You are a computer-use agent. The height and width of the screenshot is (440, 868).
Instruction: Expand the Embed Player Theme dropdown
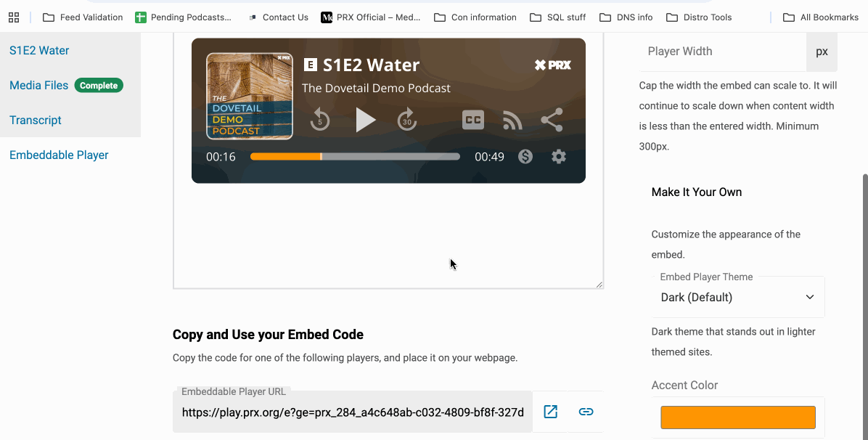[x=737, y=297]
